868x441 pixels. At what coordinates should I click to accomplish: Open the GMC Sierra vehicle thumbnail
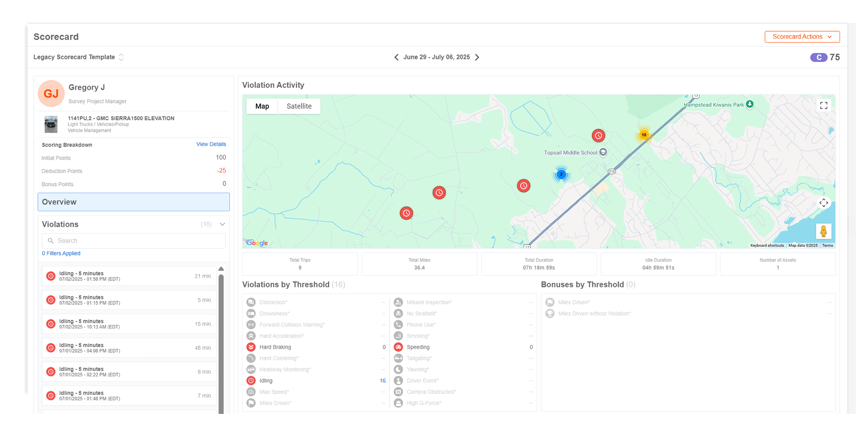pyautogui.click(x=51, y=124)
